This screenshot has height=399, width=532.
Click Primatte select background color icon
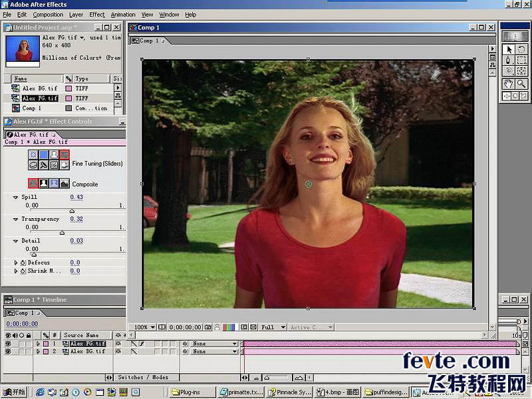click(33, 155)
